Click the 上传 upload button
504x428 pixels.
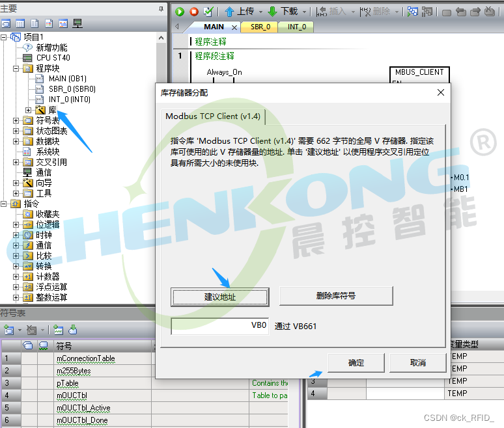239,12
